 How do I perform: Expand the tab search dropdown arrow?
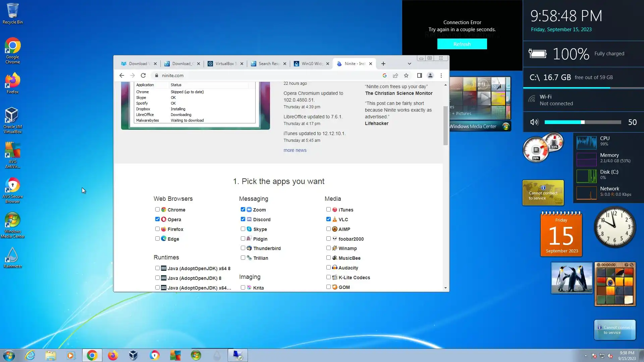point(409,64)
